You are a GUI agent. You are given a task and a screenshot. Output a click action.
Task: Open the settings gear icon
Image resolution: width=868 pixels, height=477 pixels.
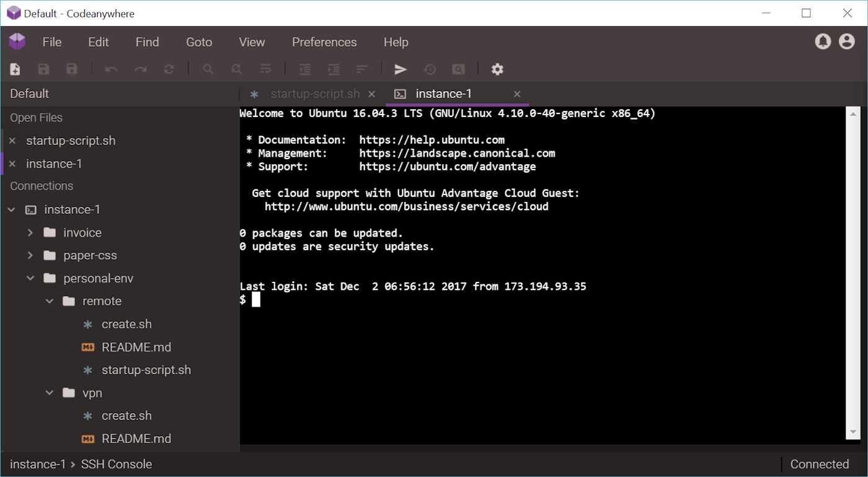pos(497,69)
